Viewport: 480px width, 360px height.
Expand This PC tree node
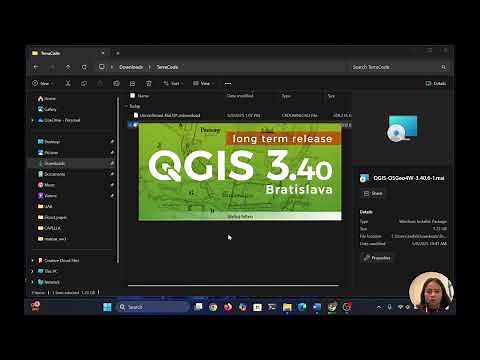tap(33, 271)
